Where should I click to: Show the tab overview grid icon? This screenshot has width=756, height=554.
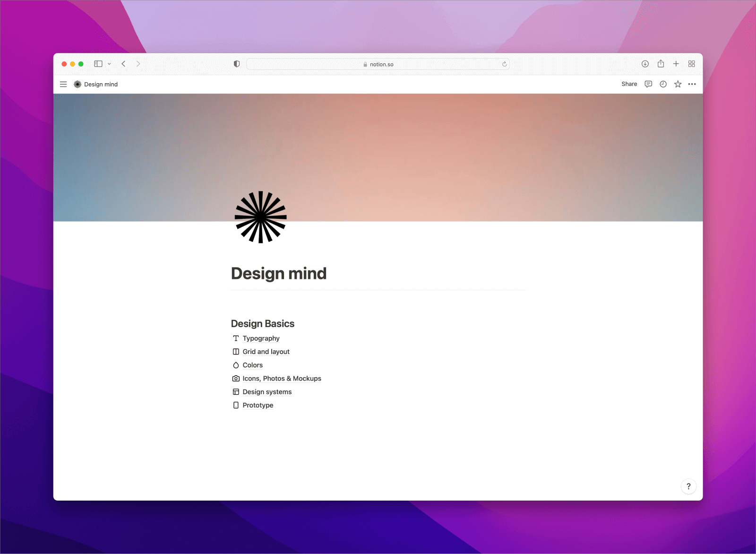(692, 64)
